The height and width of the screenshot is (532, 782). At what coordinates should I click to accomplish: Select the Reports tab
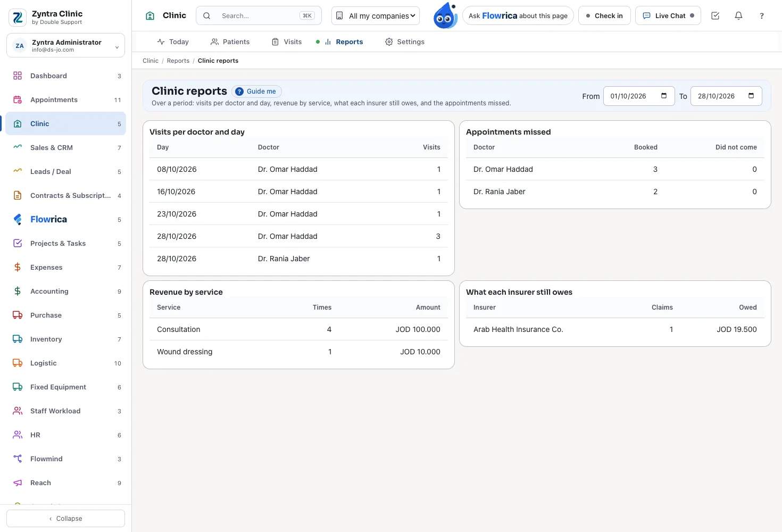coord(344,42)
